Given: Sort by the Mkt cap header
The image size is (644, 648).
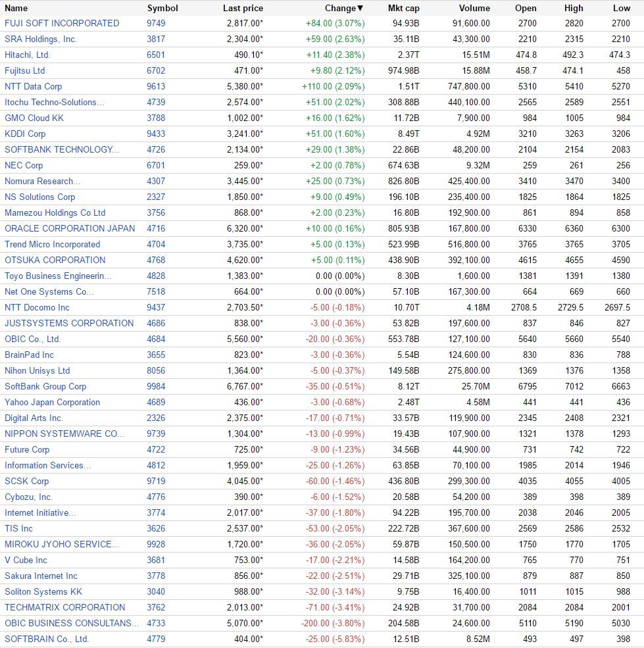Looking at the screenshot, I should (x=404, y=9).
